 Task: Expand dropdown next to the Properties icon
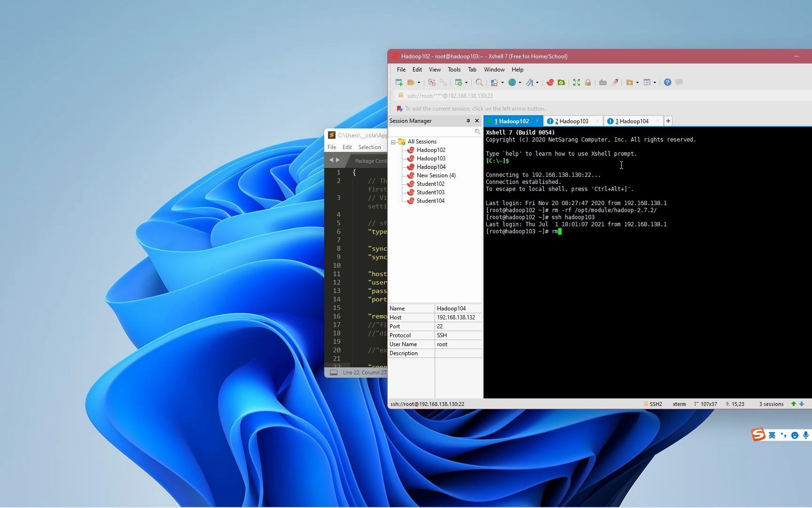coord(467,83)
